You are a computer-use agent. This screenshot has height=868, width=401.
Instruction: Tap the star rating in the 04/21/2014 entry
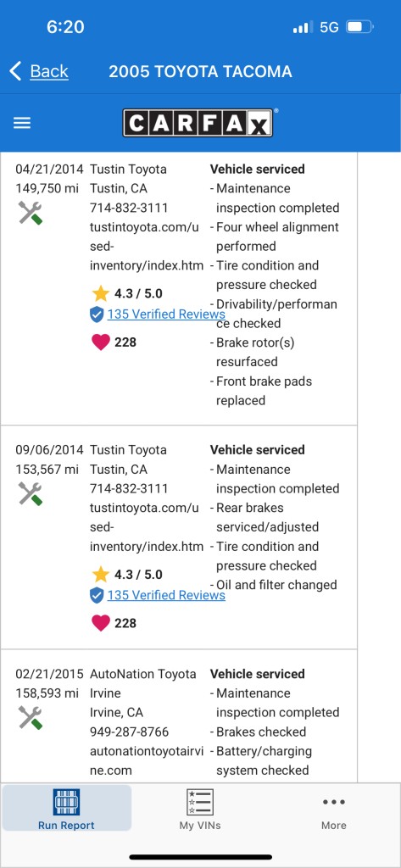click(x=127, y=293)
